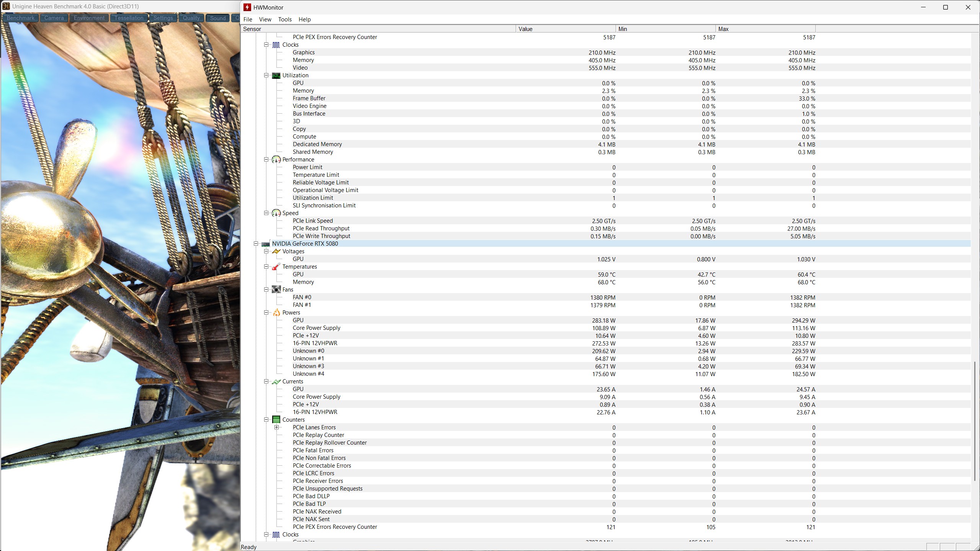
Task: Click the Sound button in Heaven window
Action: 218,18
